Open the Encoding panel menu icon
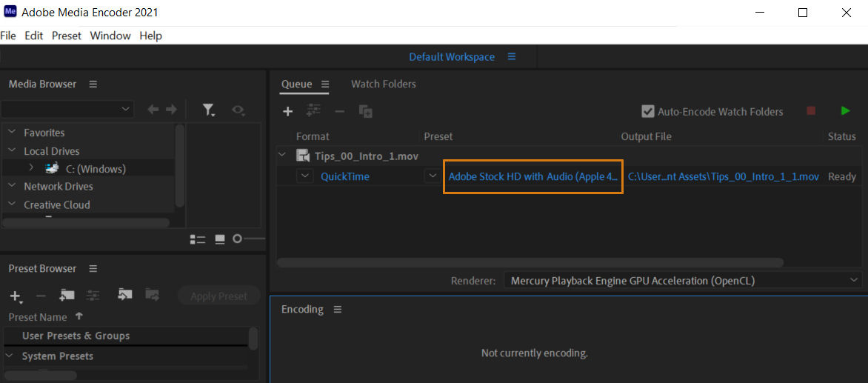 (x=338, y=310)
